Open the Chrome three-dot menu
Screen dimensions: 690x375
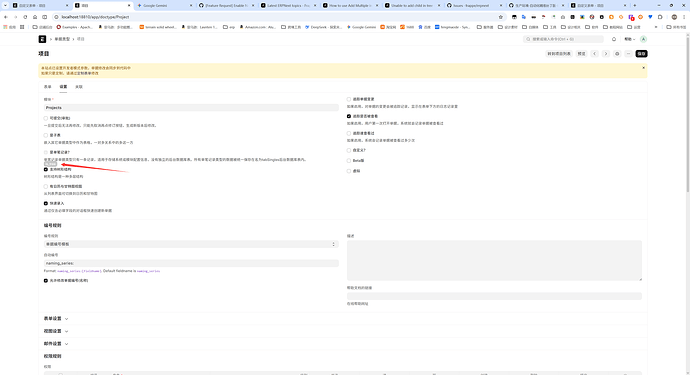coord(684,17)
